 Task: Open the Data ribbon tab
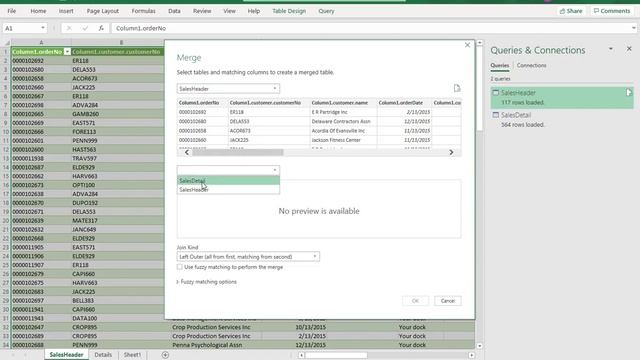174,11
